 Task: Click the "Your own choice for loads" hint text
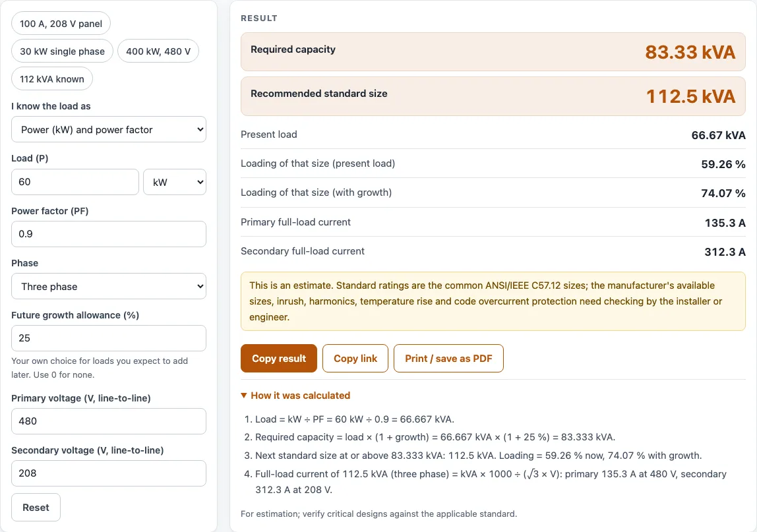pos(100,367)
